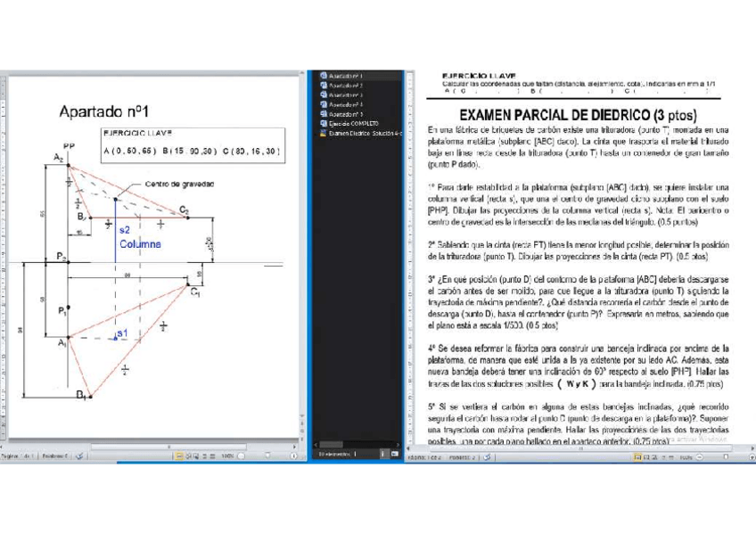Switch explorer to large icons view
This screenshot has height=534, width=756.
(x=394, y=454)
